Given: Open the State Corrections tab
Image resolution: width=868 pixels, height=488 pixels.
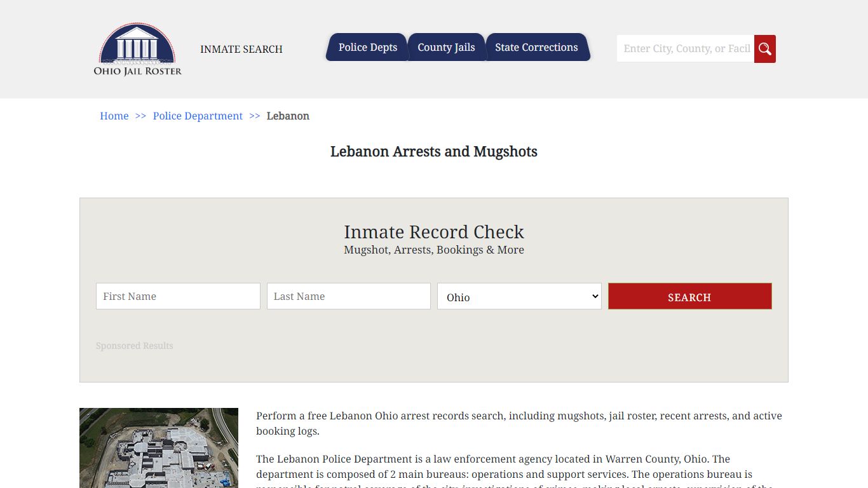Looking at the screenshot, I should 536,48.
